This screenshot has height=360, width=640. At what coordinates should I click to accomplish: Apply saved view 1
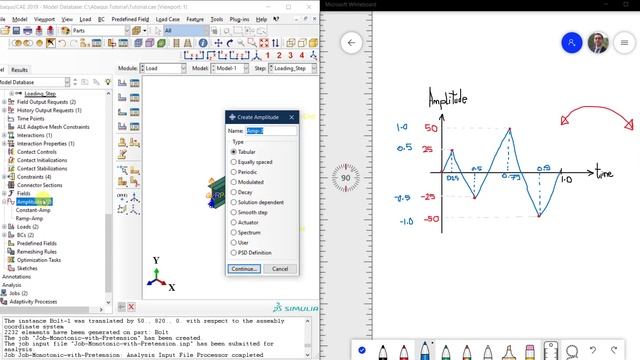click(x=268, y=55)
